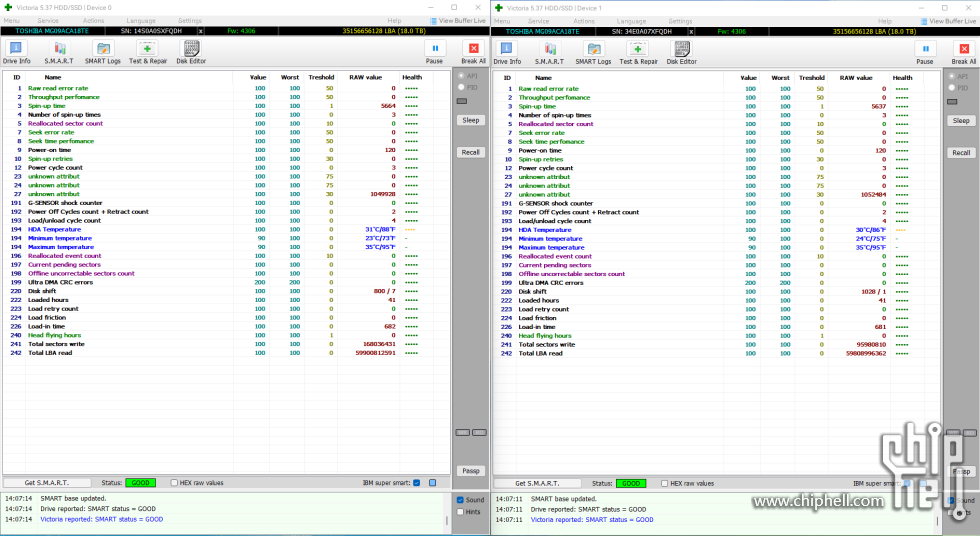Click Recall button in Device 1 window
This screenshot has width=980, height=536.
coord(961,152)
